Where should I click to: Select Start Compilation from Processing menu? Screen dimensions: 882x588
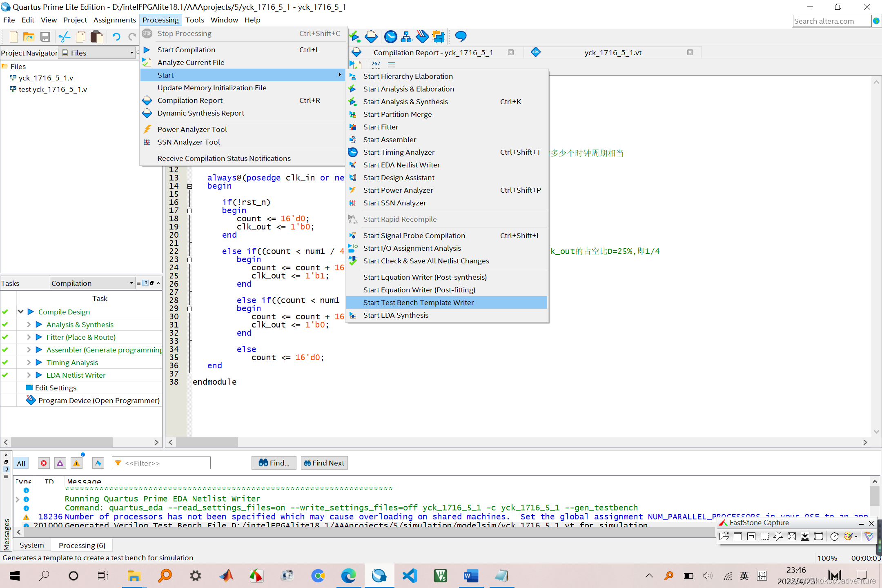click(x=243, y=49)
